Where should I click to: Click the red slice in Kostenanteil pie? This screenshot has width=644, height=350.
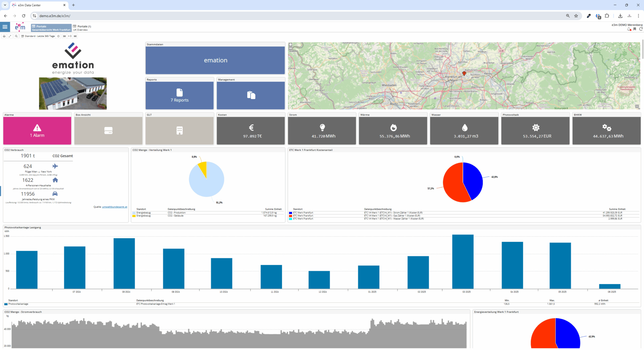(x=452, y=183)
